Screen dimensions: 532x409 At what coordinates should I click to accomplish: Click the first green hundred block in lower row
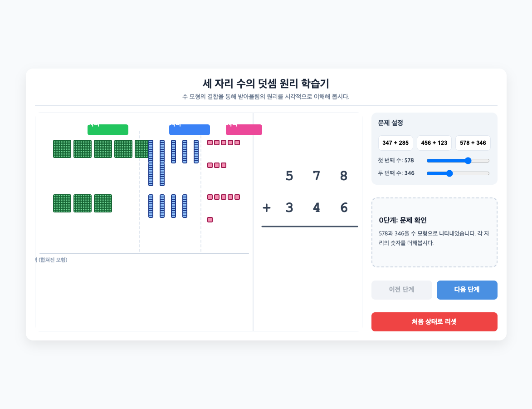point(62,203)
